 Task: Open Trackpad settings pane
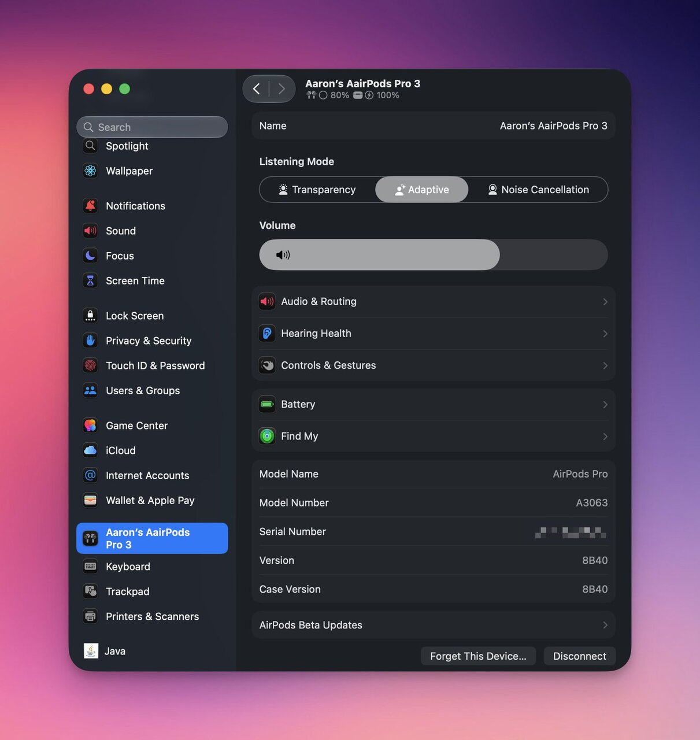[x=152, y=591]
